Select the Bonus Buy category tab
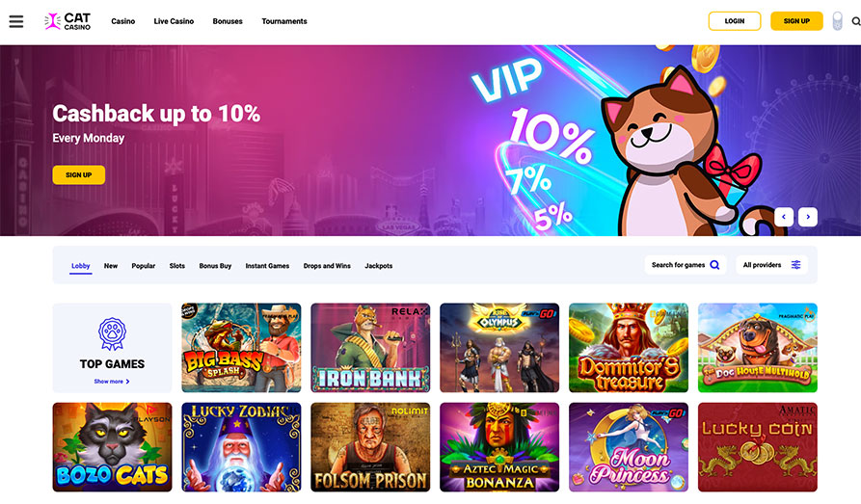861x504 pixels. coord(215,266)
